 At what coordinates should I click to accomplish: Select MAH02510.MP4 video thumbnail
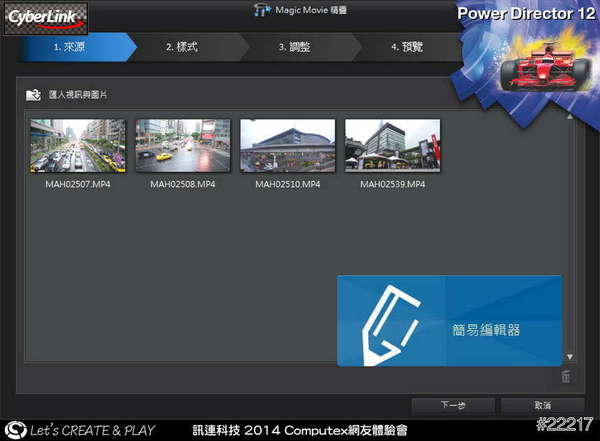[288, 146]
